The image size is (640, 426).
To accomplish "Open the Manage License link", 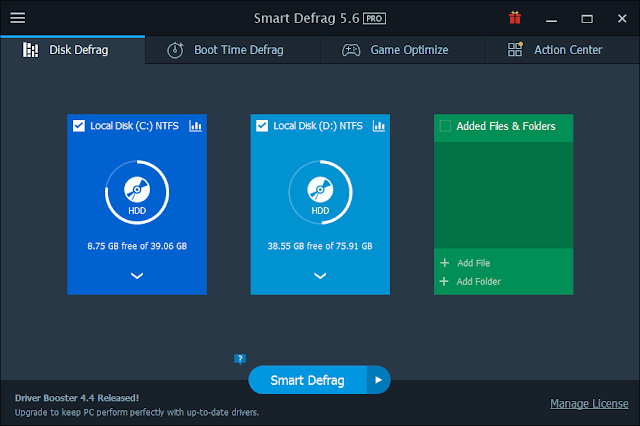I will point(589,404).
